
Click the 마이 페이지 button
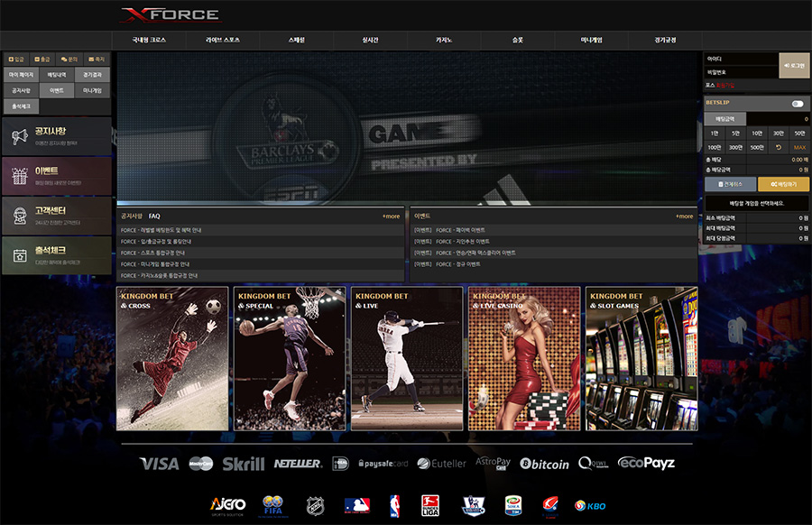tap(22, 75)
